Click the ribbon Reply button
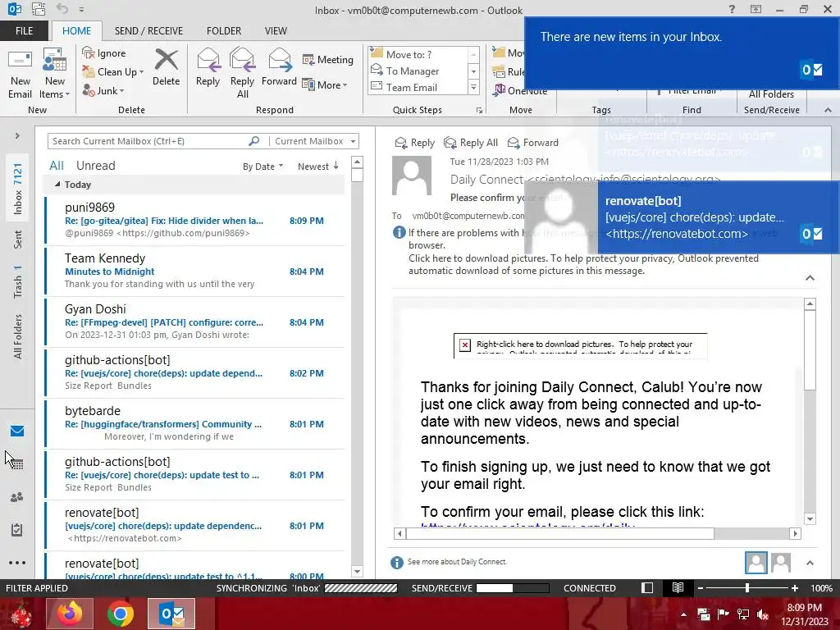Screen dimensions: 840x630 tap(208, 67)
